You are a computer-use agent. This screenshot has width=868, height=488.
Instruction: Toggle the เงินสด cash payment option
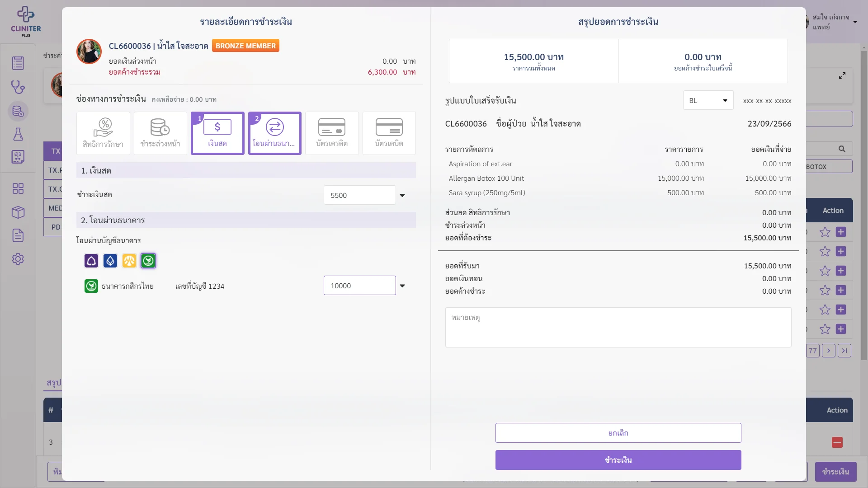(x=217, y=133)
